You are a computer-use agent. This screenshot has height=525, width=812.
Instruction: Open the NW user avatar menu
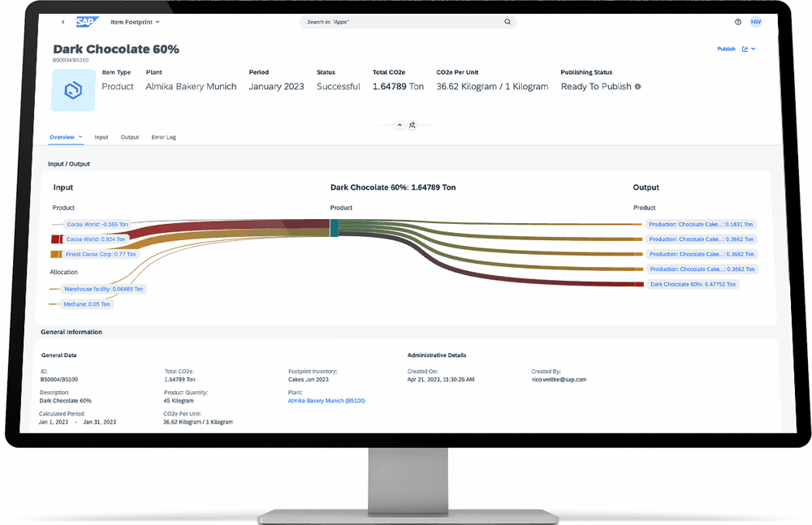coord(755,22)
